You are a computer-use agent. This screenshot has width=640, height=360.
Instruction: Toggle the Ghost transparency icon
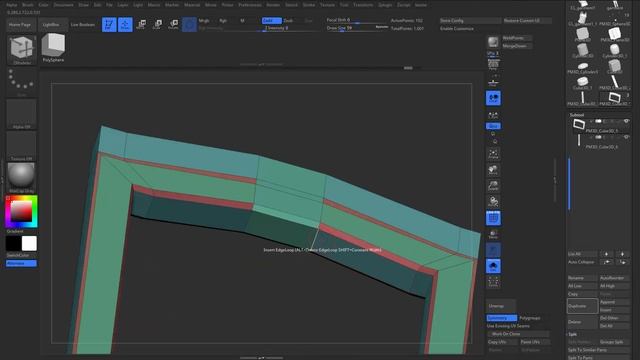(493, 250)
